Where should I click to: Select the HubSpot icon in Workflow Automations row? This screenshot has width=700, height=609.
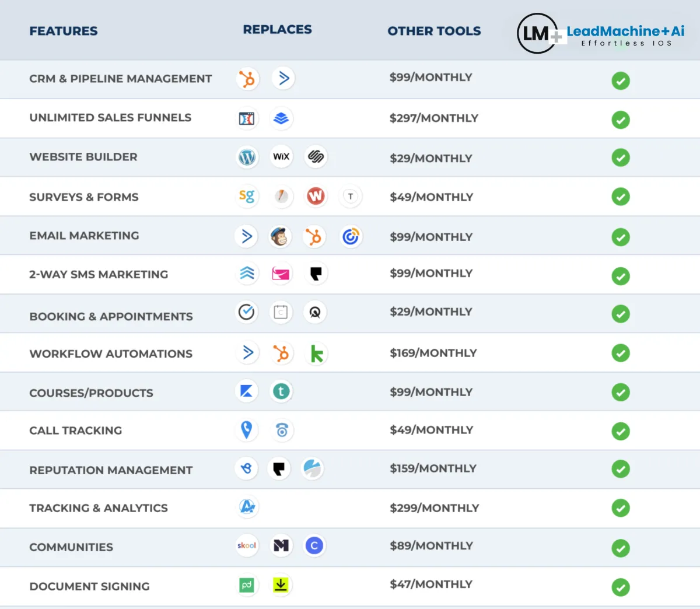pyautogui.click(x=281, y=353)
